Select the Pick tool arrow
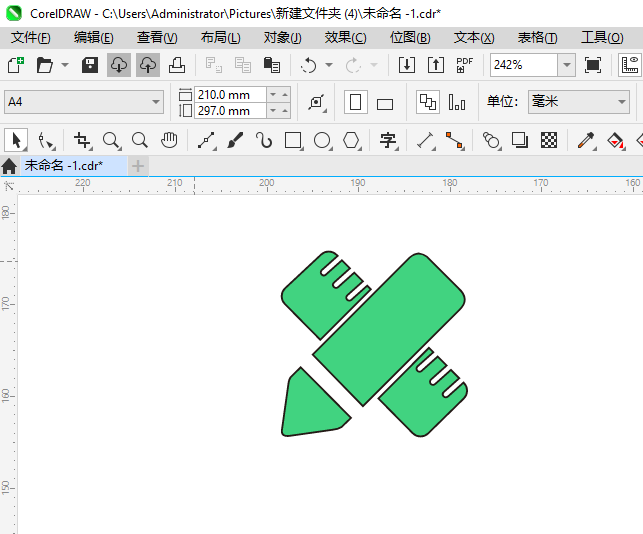This screenshot has height=534, width=643. (16, 140)
